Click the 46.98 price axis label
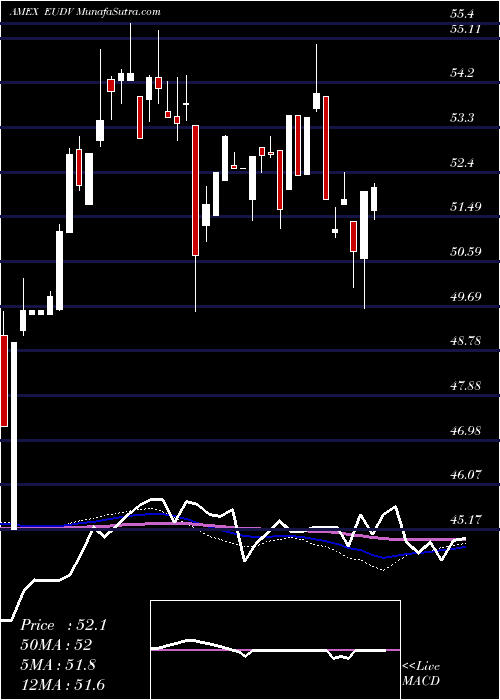 point(465,430)
